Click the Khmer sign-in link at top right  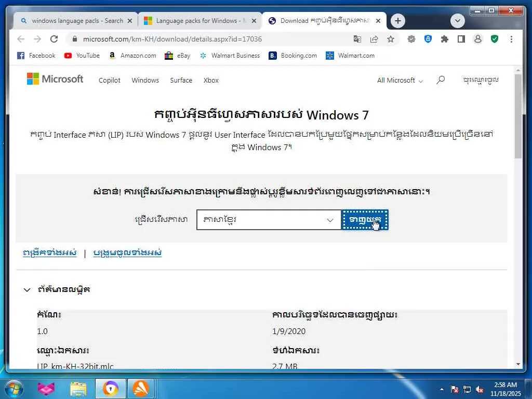coord(481,80)
